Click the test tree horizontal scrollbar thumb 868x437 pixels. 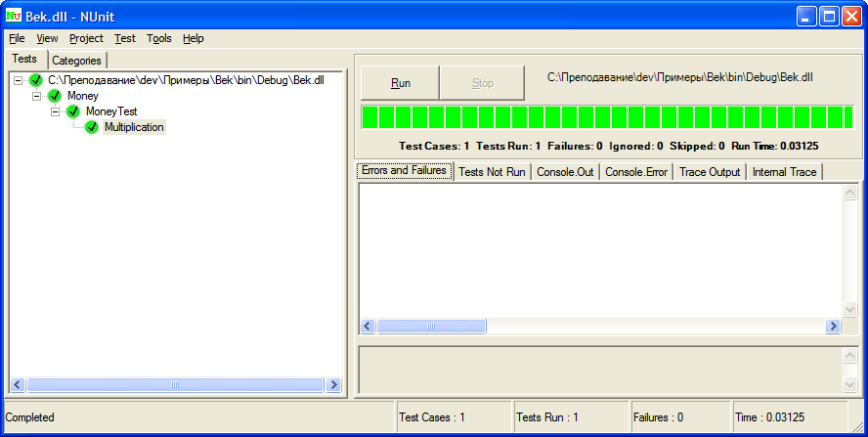175,384
